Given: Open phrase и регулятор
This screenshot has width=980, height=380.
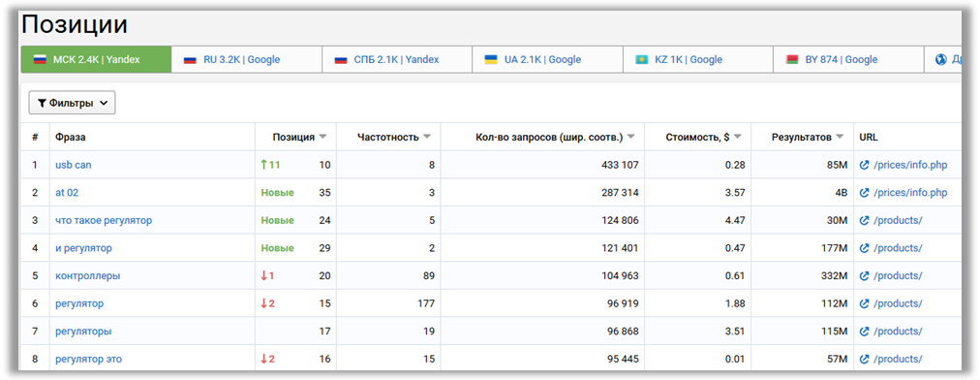Looking at the screenshot, I should 83,248.
